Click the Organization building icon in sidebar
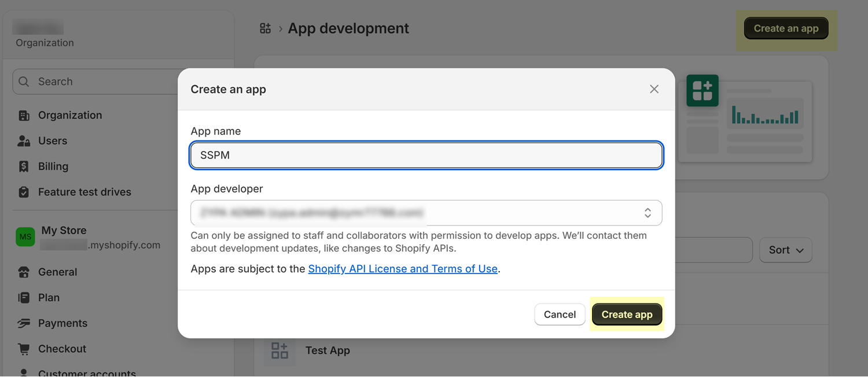The width and height of the screenshot is (868, 377). (24, 116)
